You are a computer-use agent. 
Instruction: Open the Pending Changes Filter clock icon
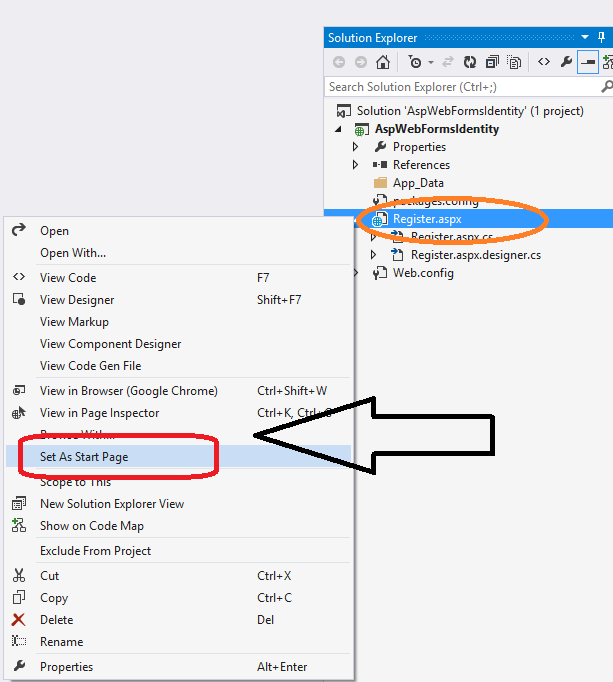(x=415, y=62)
